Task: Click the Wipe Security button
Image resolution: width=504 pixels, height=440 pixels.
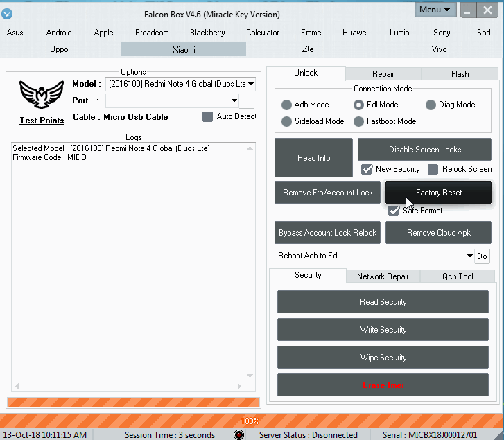Action: coord(383,358)
